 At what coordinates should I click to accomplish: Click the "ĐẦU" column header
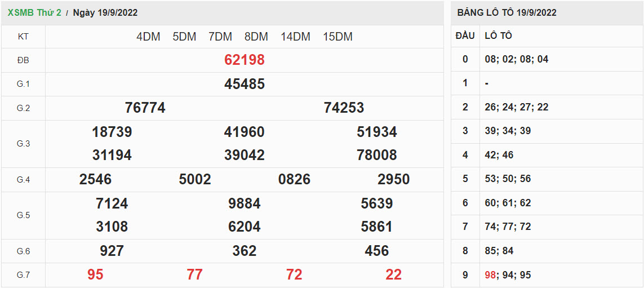(465, 36)
